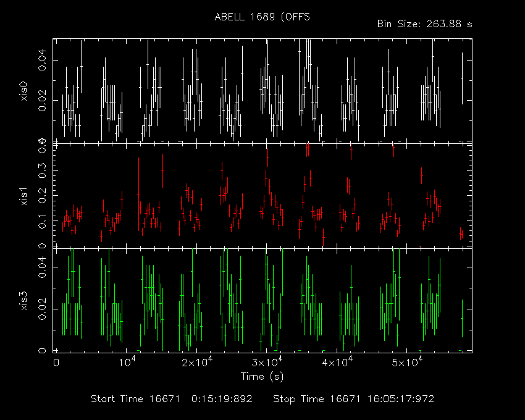Click the 3×10^4 x-axis tick label
The width and height of the screenshot is (525, 420).
coord(267,362)
